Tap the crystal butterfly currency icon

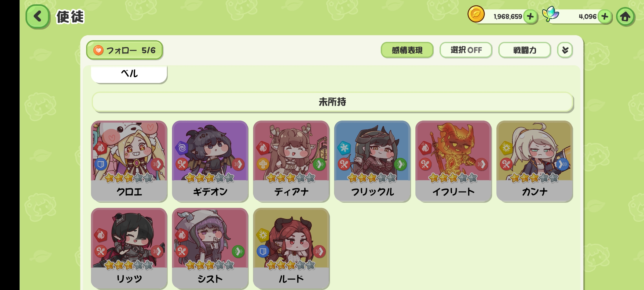tap(550, 14)
